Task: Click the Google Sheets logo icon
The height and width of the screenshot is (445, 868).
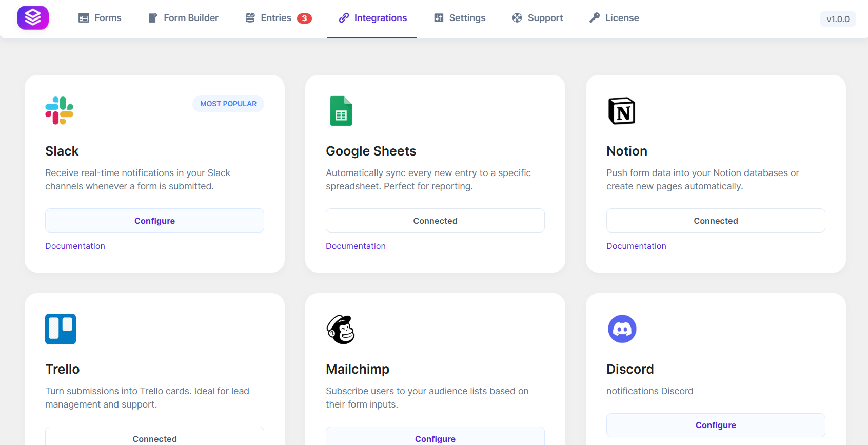Action: (341, 111)
